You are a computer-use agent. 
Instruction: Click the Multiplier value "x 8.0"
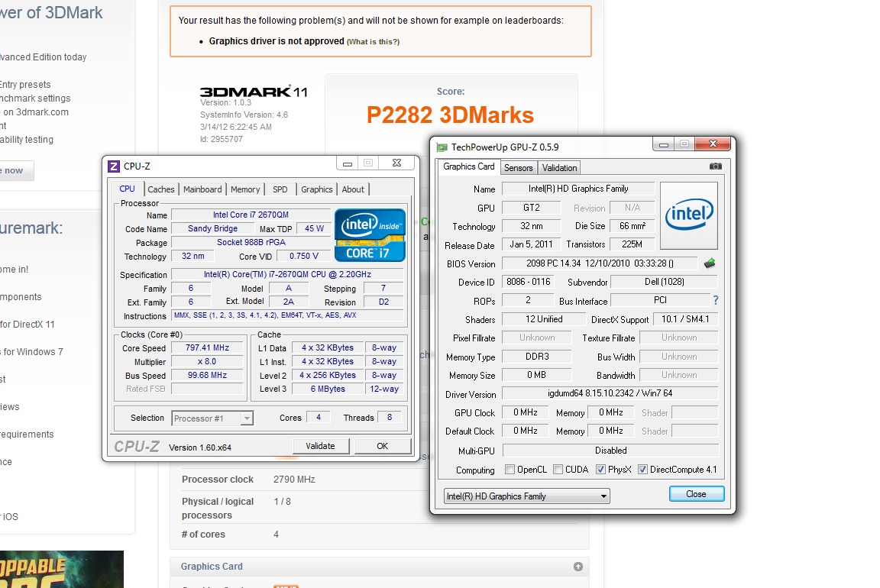(207, 361)
